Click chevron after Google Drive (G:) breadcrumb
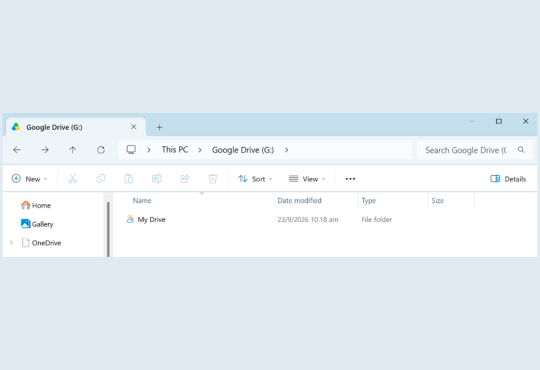 point(287,150)
